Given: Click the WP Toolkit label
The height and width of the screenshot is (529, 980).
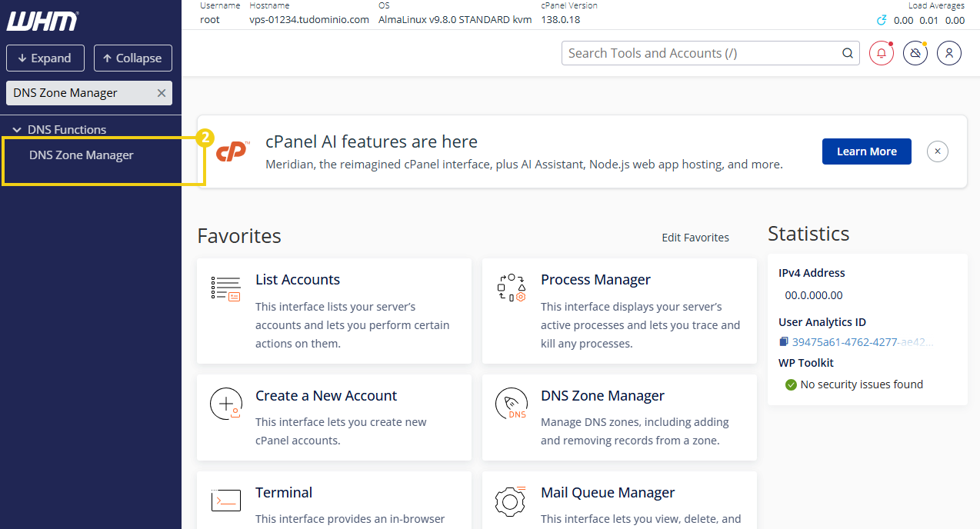Looking at the screenshot, I should 806,363.
